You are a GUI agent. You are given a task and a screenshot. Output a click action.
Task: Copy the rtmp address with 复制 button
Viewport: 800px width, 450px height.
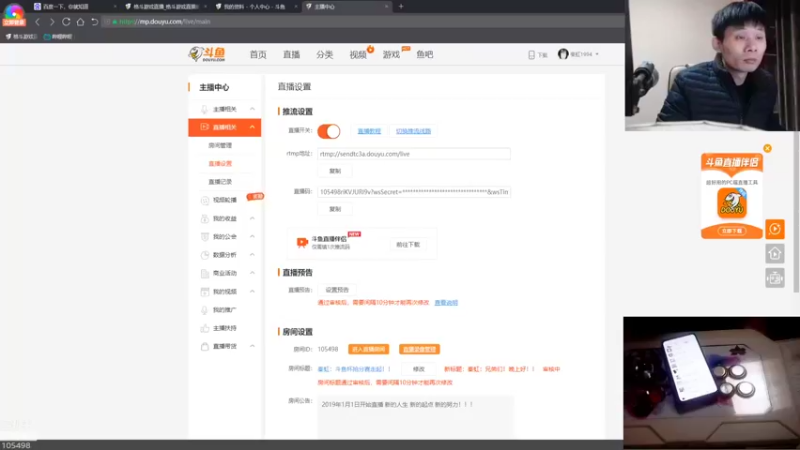tap(335, 171)
